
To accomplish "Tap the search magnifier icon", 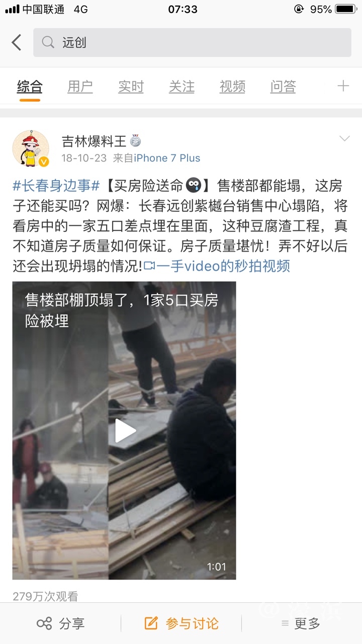I will click(x=48, y=42).
